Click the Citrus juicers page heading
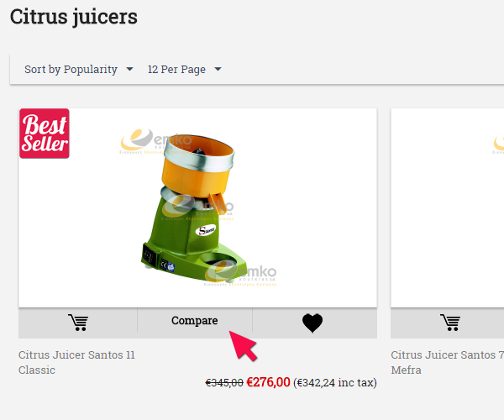Viewport: 504px width, 420px height. pos(74,17)
